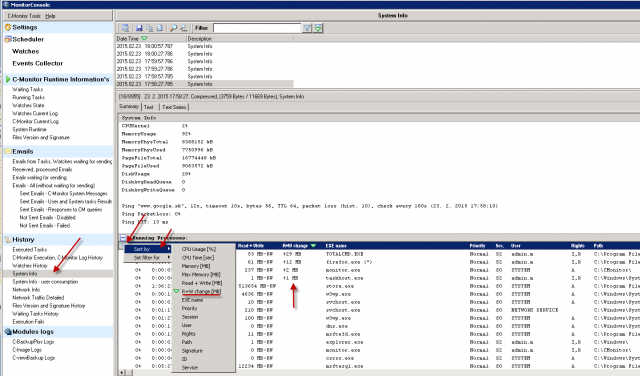Sort by EXE name
This screenshot has width=640, height=376.
point(192,300)
